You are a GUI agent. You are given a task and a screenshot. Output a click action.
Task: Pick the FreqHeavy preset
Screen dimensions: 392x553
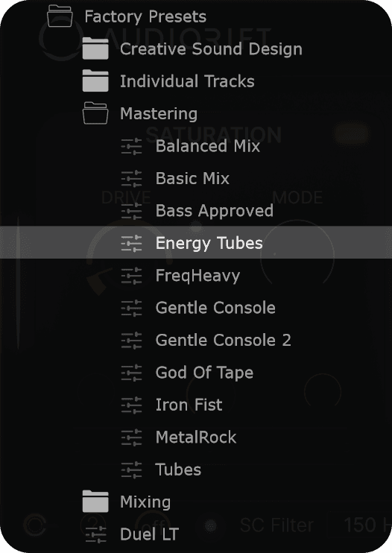click(197, 276)
